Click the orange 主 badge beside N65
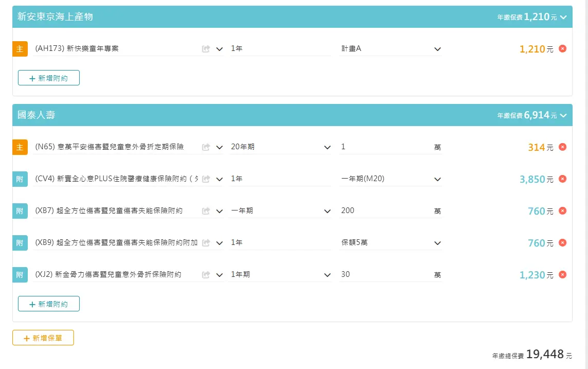 [x=20, y=147]
